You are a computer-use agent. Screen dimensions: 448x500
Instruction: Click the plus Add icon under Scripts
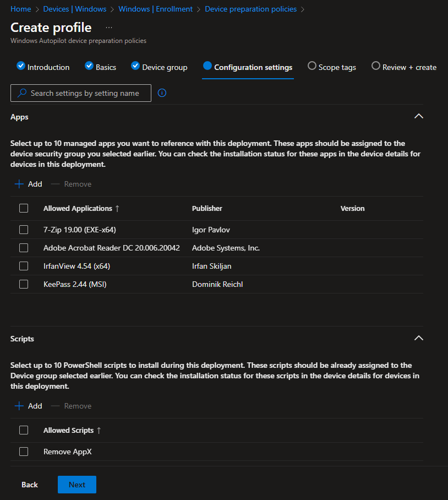(x=19, y=406)
